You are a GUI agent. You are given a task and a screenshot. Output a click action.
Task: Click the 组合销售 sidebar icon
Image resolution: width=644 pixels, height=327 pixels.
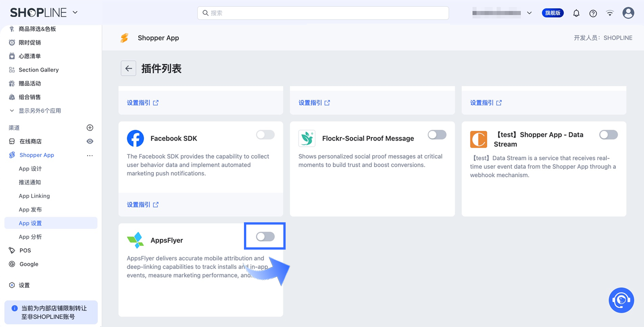tap(12, 97)
